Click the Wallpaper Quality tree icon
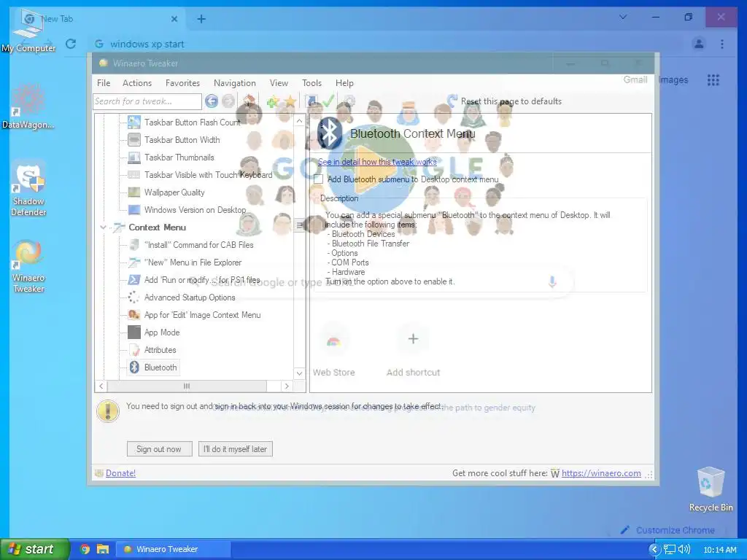 134,192
